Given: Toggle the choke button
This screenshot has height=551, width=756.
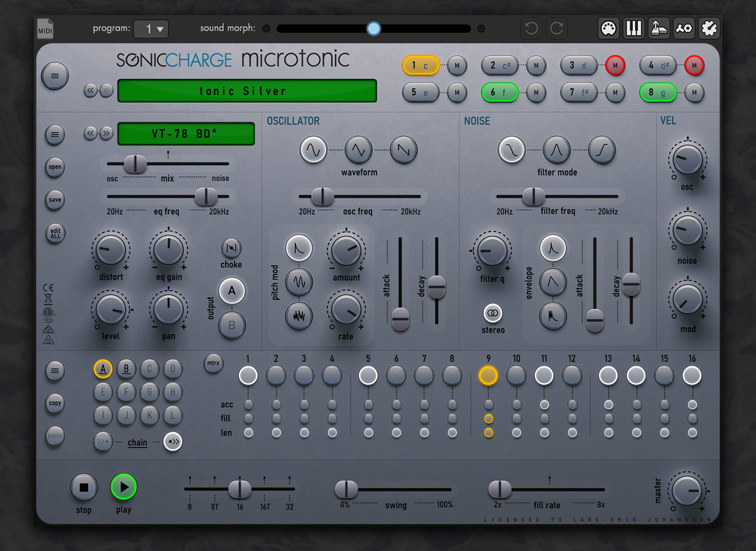Looking at the screenshot, I should (x=231, y=248).
